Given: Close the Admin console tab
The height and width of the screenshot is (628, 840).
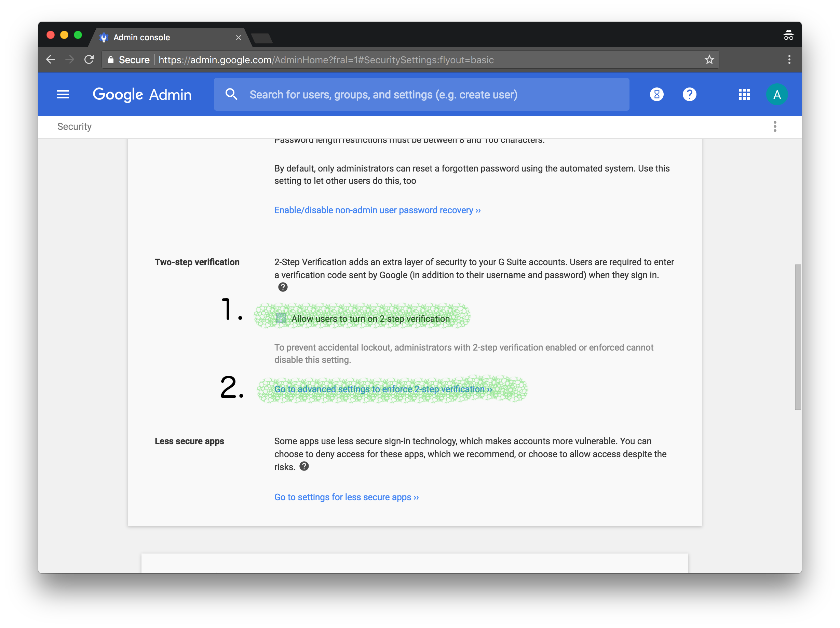Looking at the screenshot, I should coord(238,38).
